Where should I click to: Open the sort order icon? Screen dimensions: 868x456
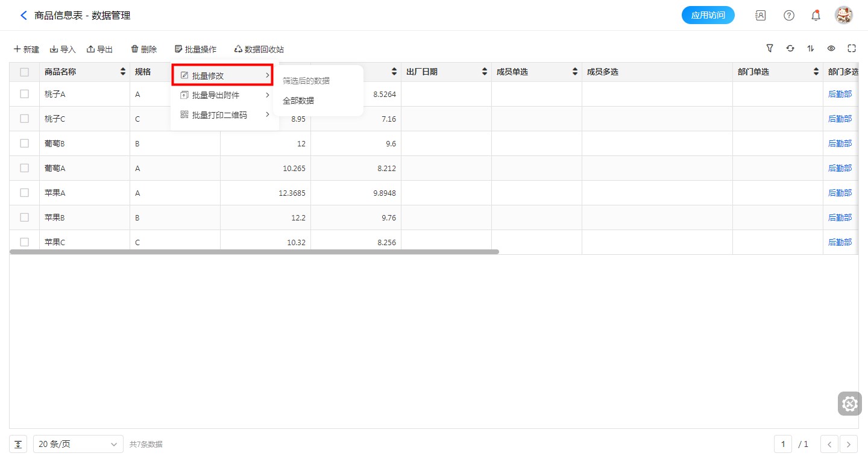[x=811, y=49]
